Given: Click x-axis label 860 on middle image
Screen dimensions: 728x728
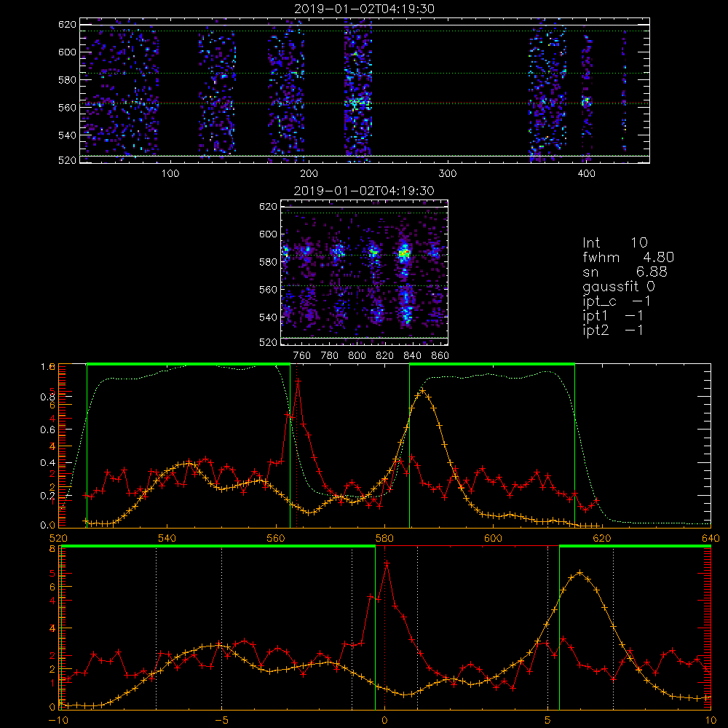Looking at the screenshot, I should pos(440,356).
